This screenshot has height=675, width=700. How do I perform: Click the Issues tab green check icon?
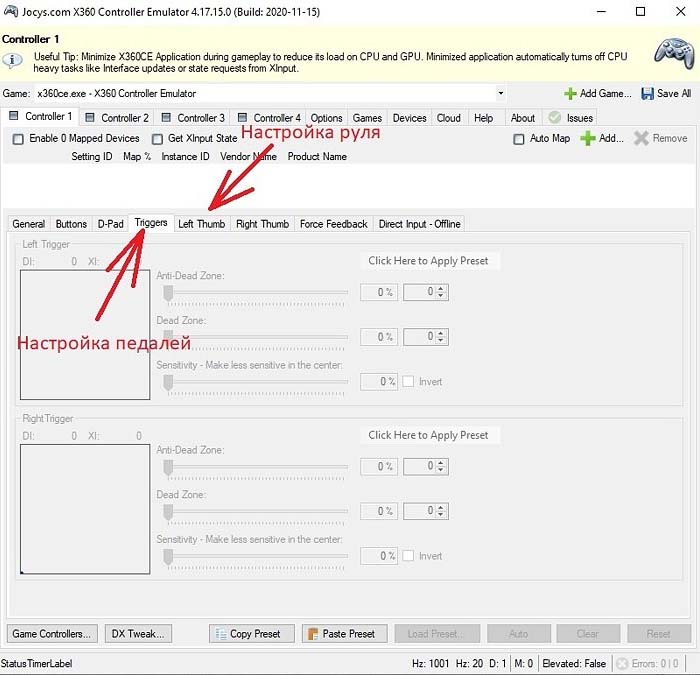click(554, 118)
